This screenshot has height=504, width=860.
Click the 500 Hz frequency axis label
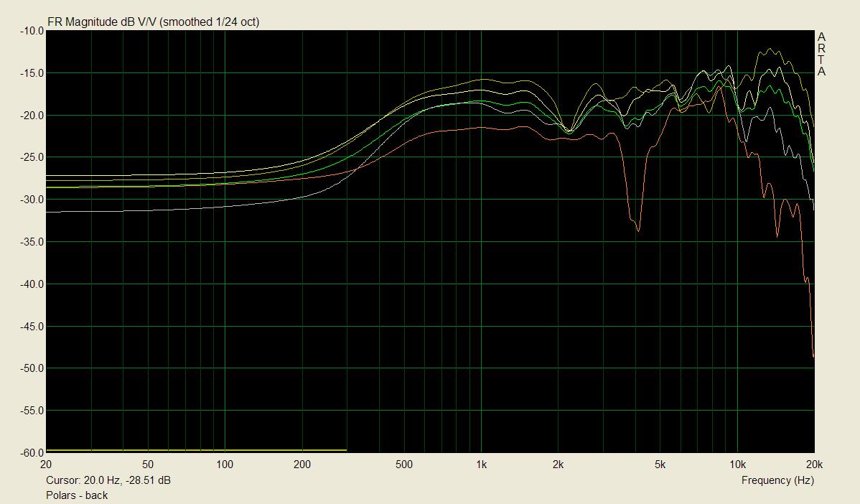[403, 465]
